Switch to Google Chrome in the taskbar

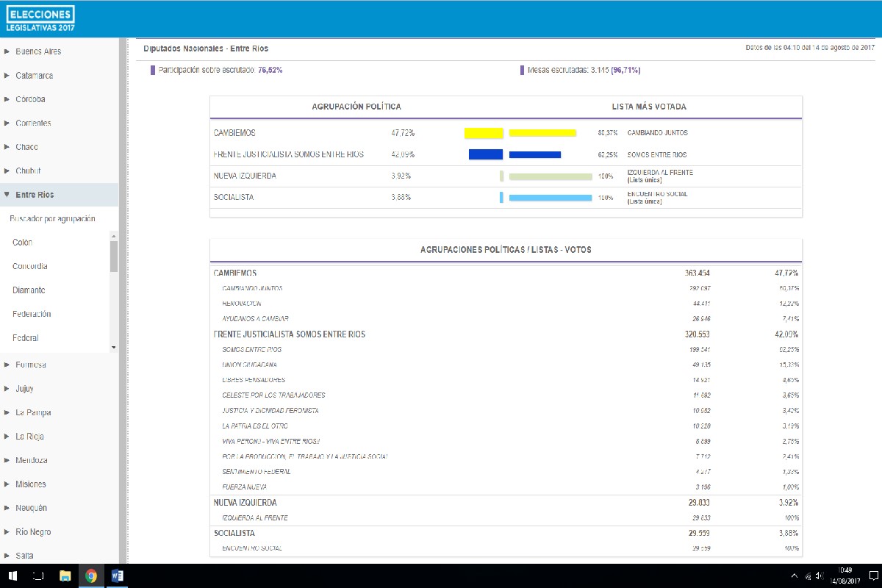[91, 576]
